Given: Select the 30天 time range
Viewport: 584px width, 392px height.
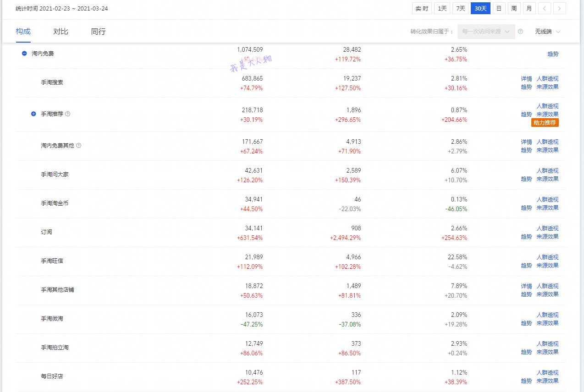Looking at the screenshot, I should tap(480, 8).
